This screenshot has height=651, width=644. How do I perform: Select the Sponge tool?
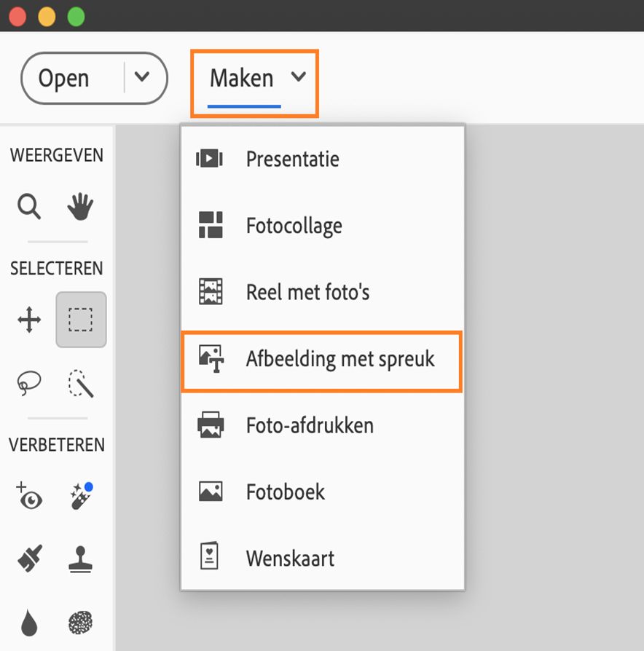click(x=81, y=623)
